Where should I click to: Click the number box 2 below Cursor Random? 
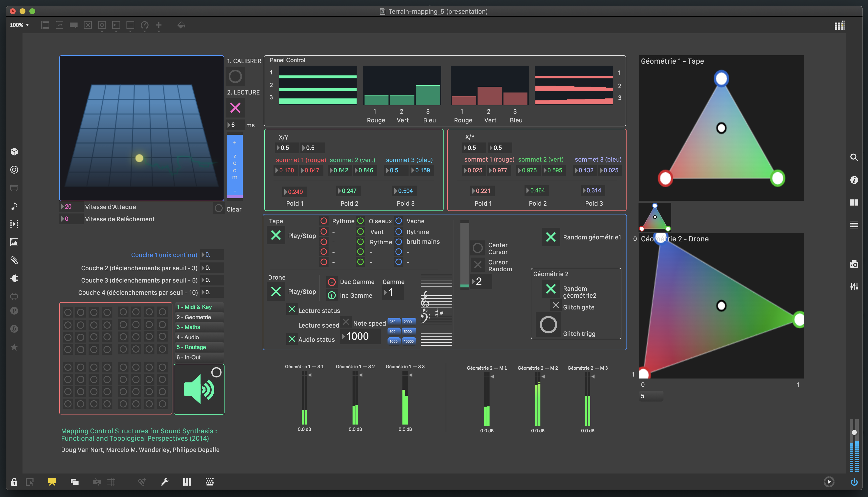click(x=481, y=282)
